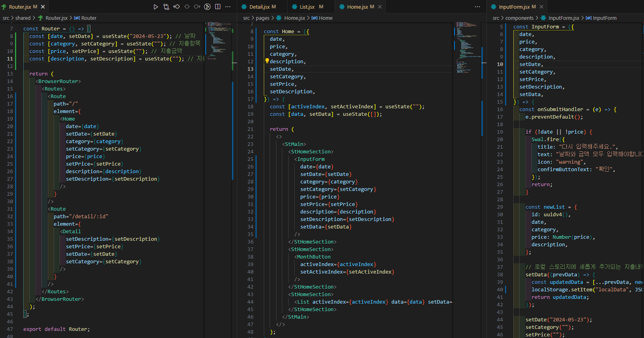Switch to the Router.jsx tab
Image resolution: width=644 pixels, height=338 pixels.
[x=23, y=7]
